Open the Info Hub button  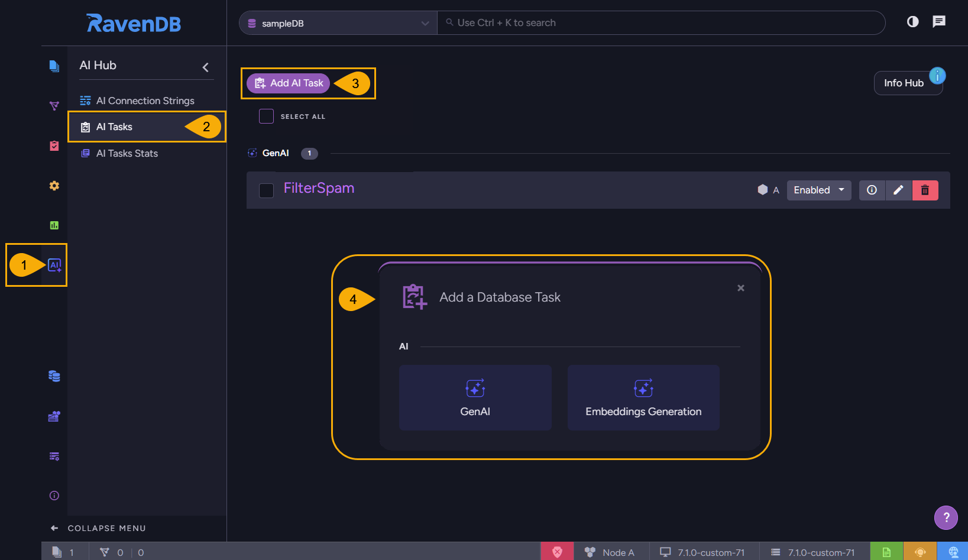click(x=908, y=83)
